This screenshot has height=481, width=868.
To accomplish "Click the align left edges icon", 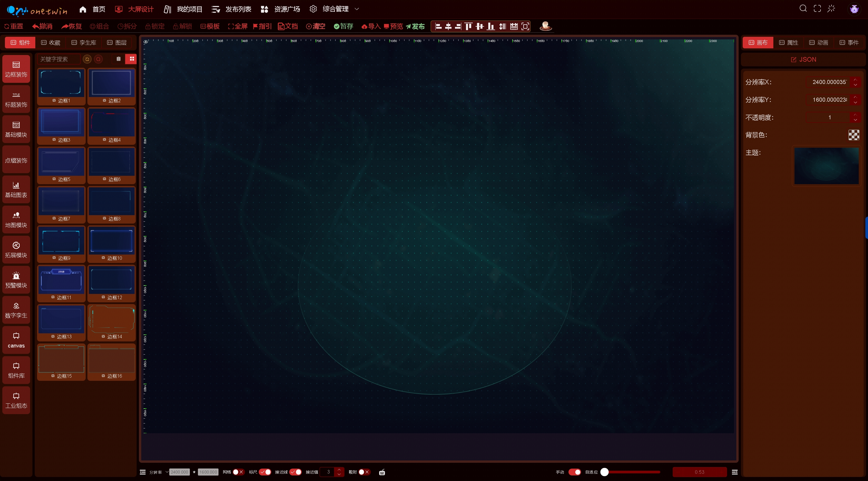I will click(438, 26).
